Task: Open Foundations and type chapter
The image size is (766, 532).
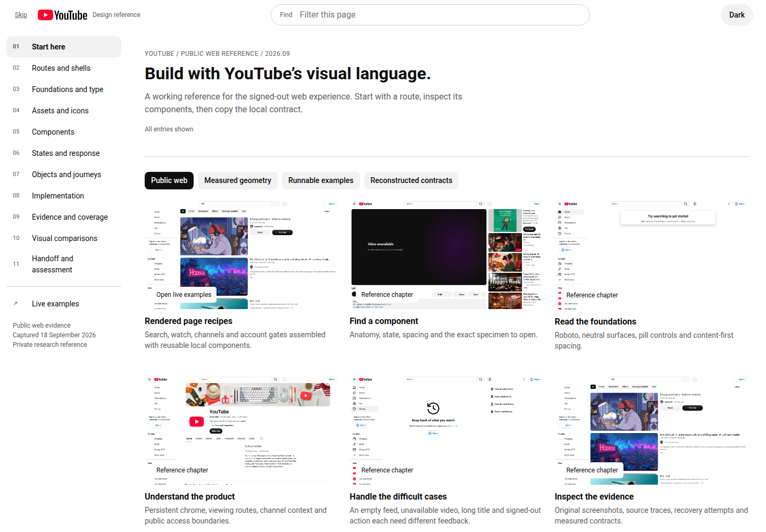Action: [64, 89]
